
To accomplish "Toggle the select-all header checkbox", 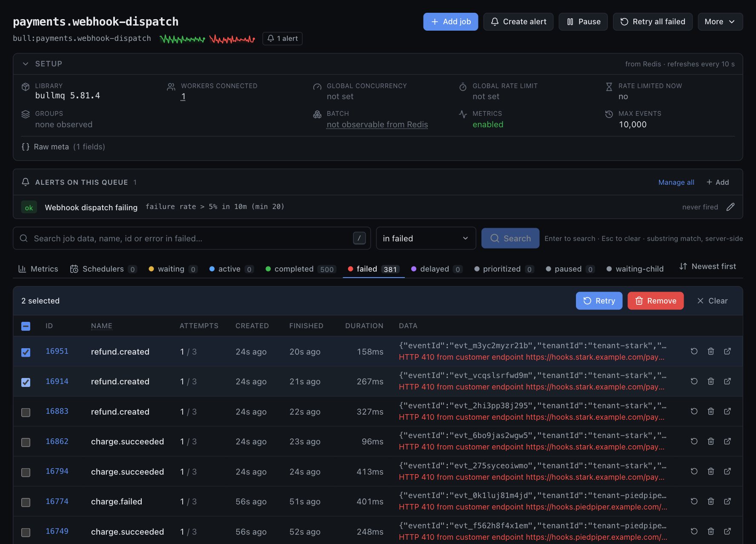I will point(26,326).
